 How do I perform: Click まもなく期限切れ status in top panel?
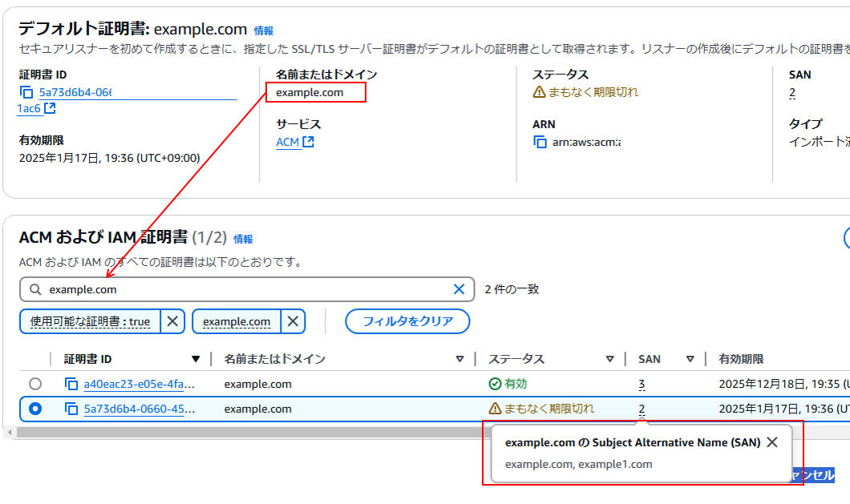[585, 92]
